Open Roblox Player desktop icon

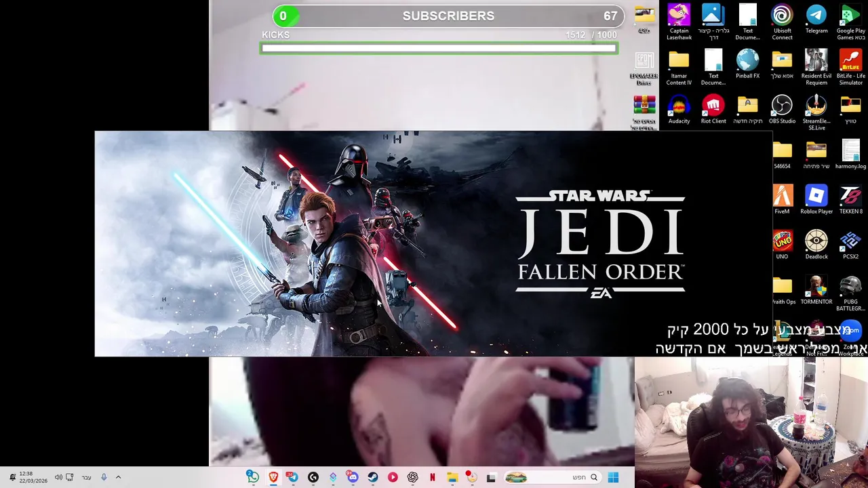(x=816, y=200)
